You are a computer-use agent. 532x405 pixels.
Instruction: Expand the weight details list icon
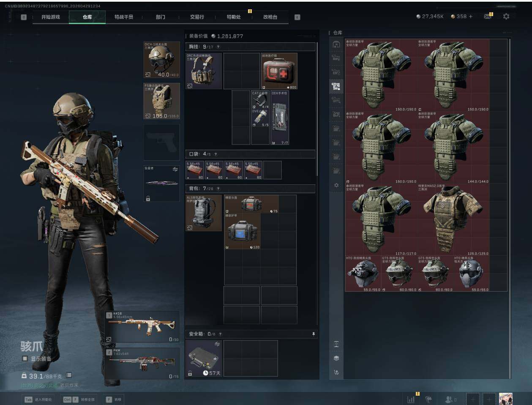[x=69, y=375]
